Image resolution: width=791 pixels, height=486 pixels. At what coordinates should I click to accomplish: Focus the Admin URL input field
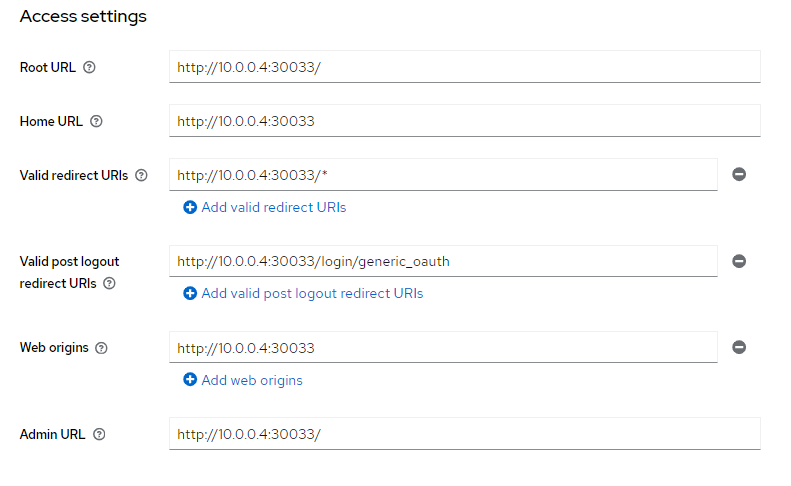point(464,434)
